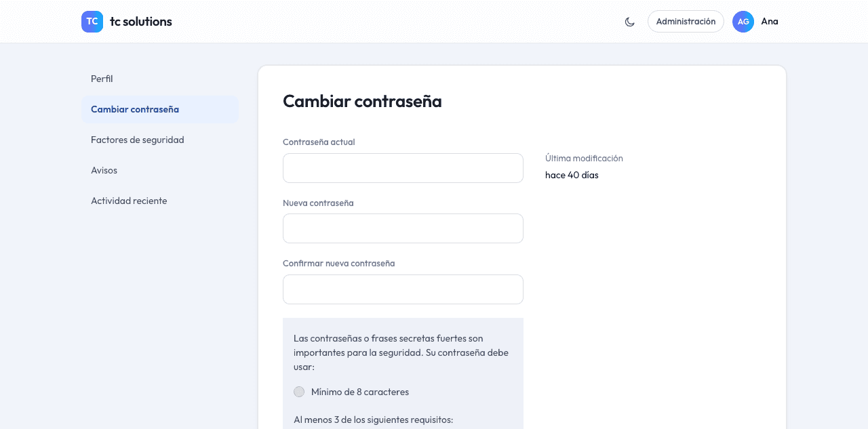Click the TC logo icon
The height and width of the screenshot is (429, 868).
pos(92,22)
